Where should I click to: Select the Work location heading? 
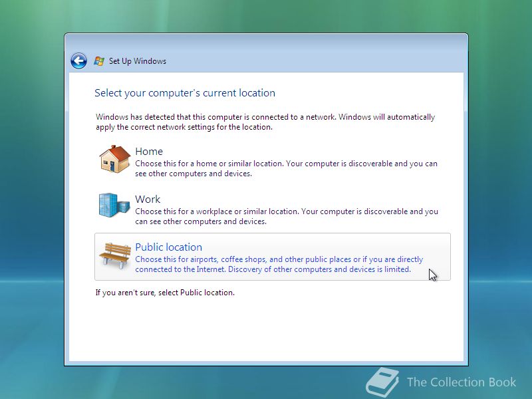point(148,199)
